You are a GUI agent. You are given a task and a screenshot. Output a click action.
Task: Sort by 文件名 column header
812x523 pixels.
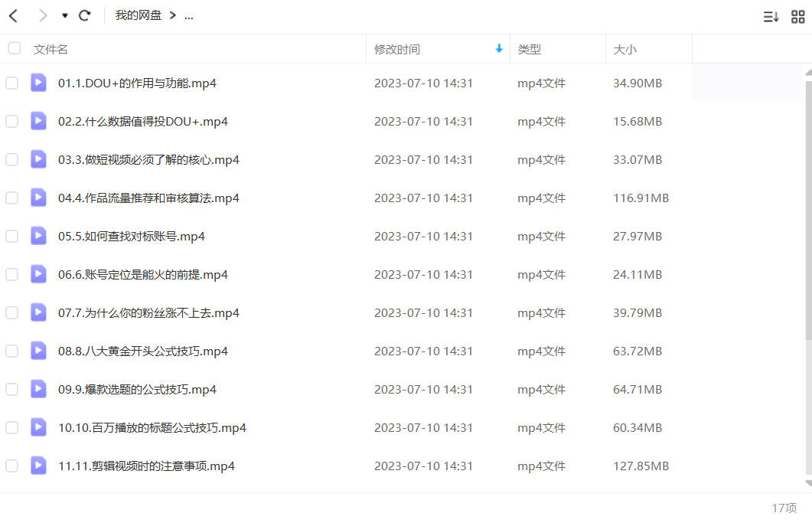point(51,49)
